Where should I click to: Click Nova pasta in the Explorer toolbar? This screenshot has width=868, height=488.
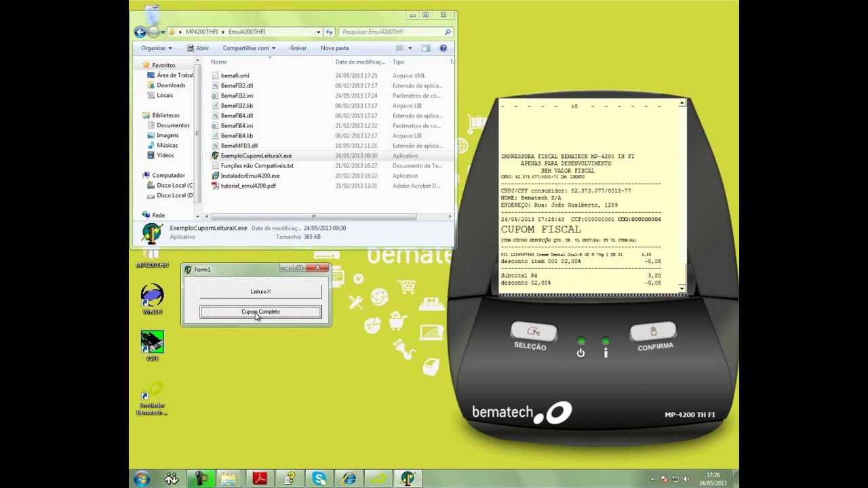point(334,48)
